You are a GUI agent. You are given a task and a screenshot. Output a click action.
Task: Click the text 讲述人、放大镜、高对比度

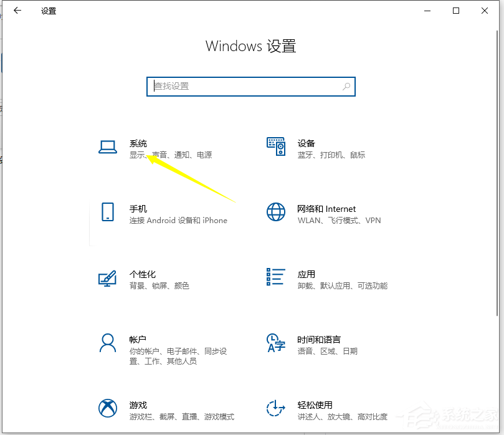click(343, 417)
